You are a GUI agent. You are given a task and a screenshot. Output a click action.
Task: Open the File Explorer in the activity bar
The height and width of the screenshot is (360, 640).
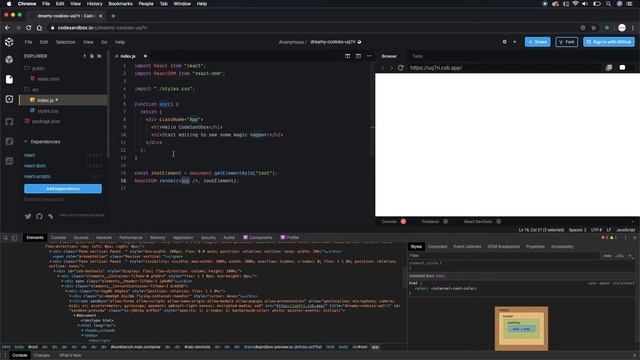[9, 79]
